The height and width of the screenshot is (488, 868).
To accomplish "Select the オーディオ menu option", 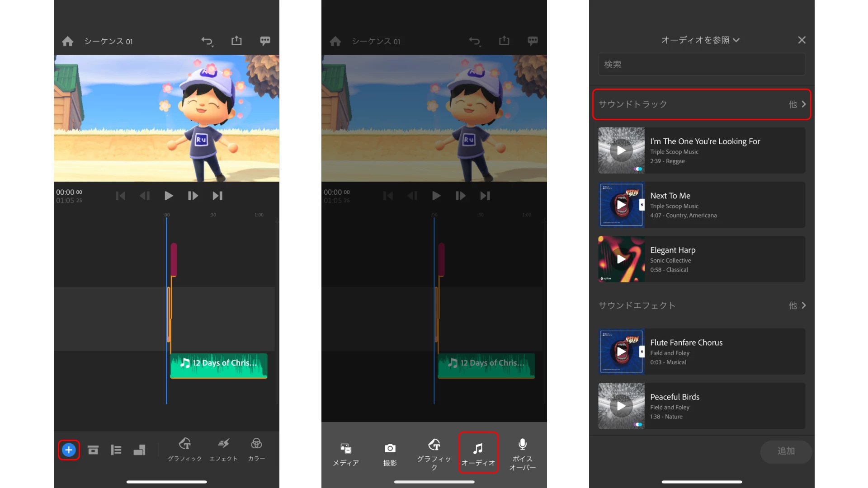I will [x=478, y=453].
